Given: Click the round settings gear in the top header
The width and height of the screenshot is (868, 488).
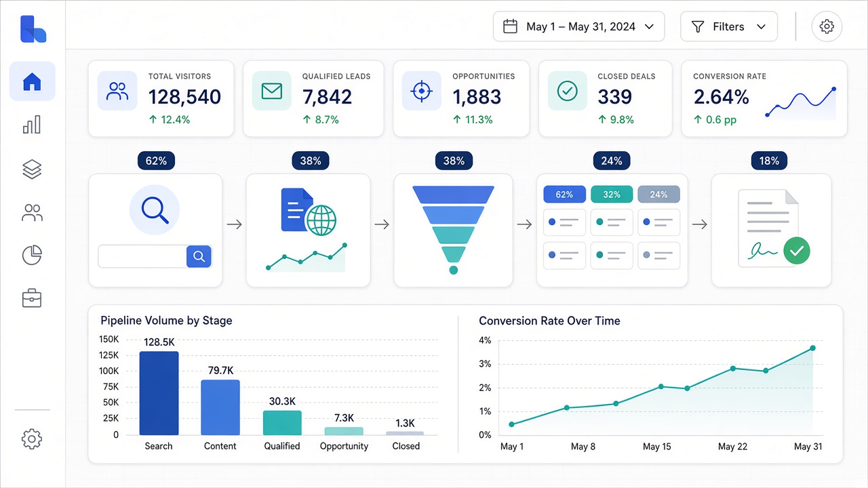Looking at the screenshot, I should (x=827, y=26).
